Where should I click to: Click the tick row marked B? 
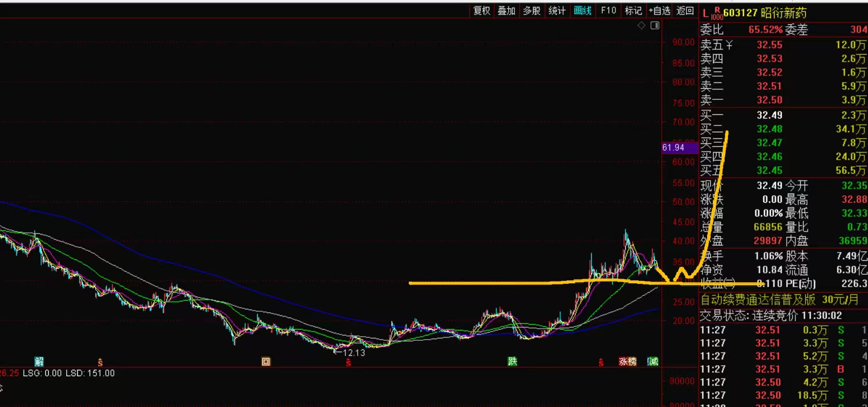[x=784, y=370]
